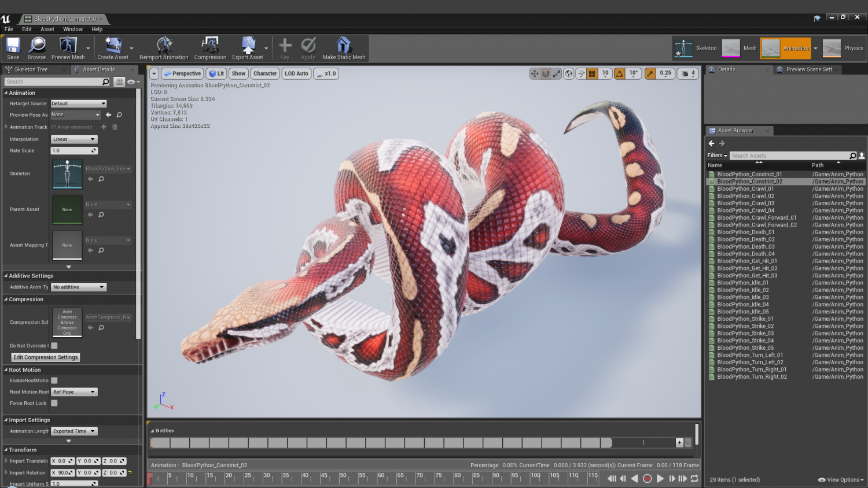Toggle the Do Not Override Compression checkbox
Screen dimensions: 868x488
click(x=54, y=346)
